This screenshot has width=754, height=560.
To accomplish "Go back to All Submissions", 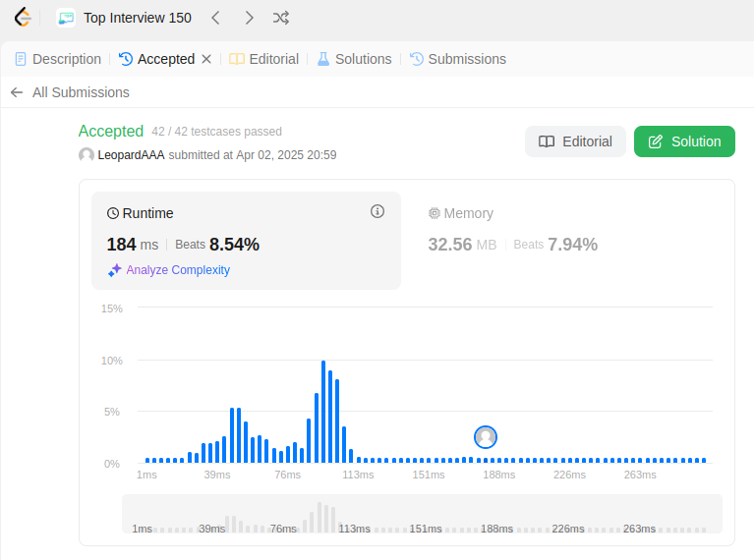I will tap(81, 91).
